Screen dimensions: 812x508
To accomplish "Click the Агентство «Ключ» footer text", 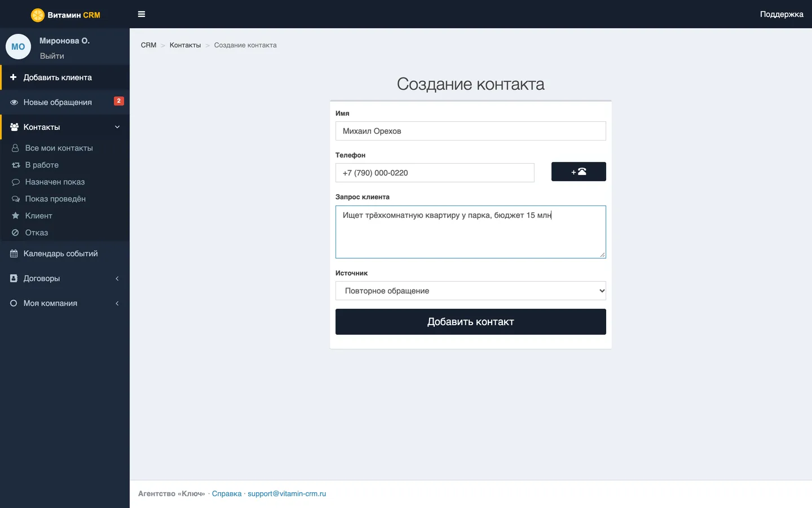I will 171,493.
